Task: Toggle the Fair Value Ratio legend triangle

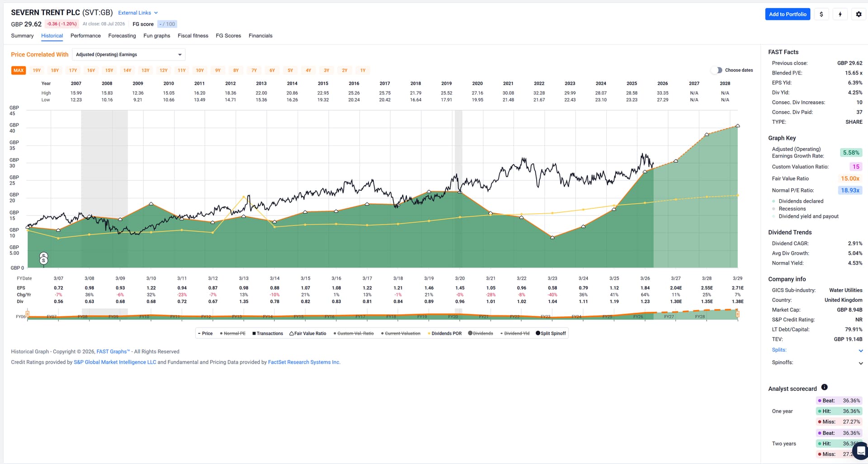Action: tap(292, 333)
